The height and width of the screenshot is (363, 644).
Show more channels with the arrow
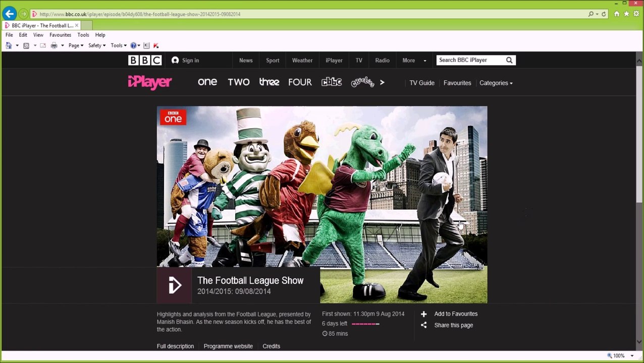tap(382, 82)
